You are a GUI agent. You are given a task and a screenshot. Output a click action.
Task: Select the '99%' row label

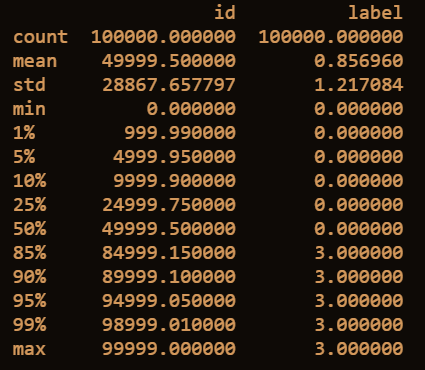(x=29, y=325)
